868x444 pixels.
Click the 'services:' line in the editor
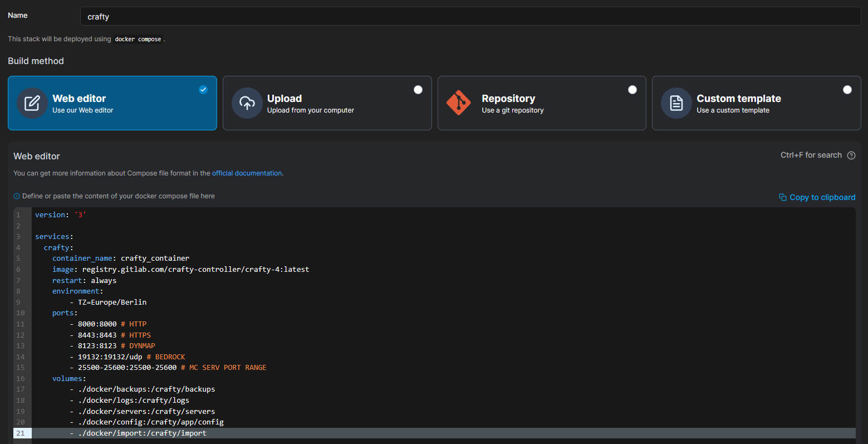click(x=54, y=236)
